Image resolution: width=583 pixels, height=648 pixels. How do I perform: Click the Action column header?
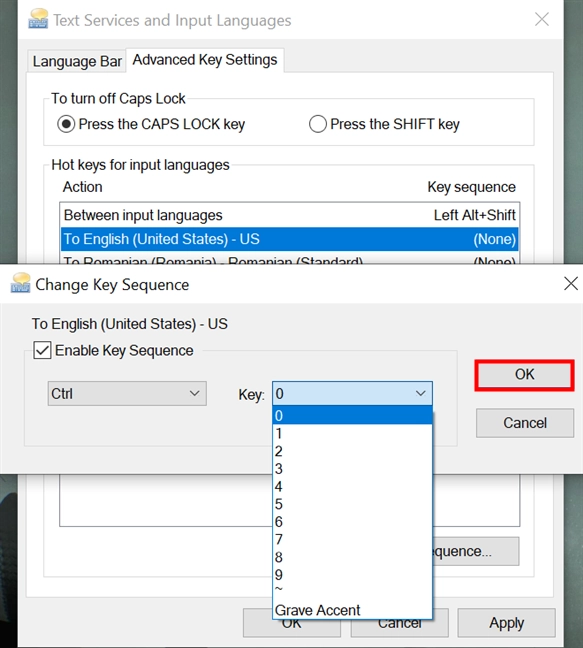coord(82,187)
